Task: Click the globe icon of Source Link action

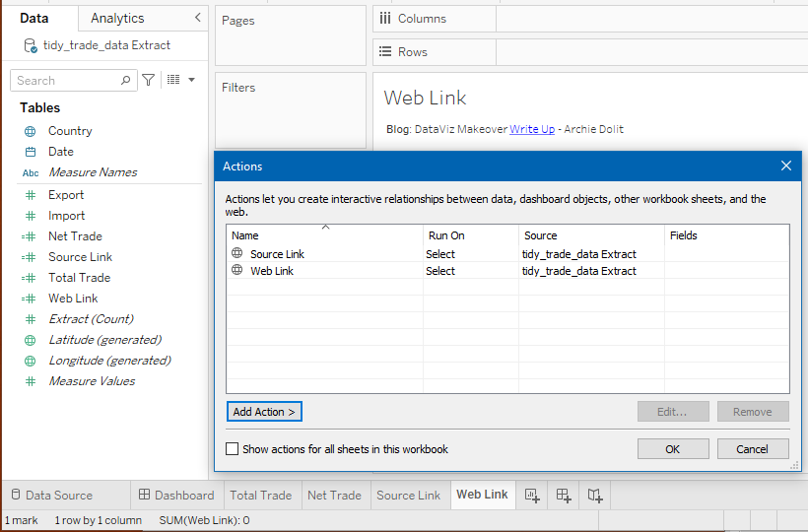Action: [236, 253]
